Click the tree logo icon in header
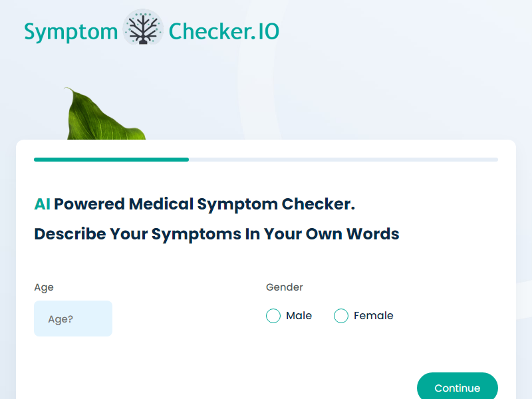532x399 pixels. 143,27
